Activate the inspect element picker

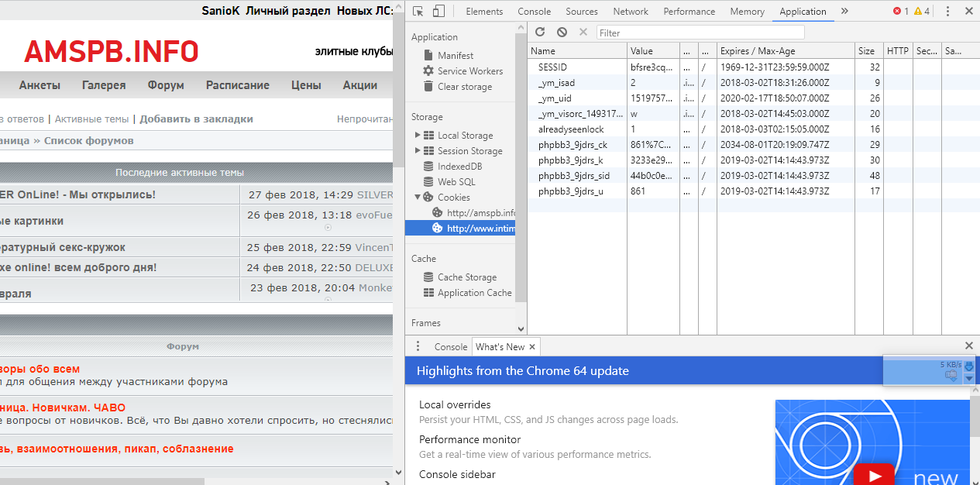[x=418, y=12]
